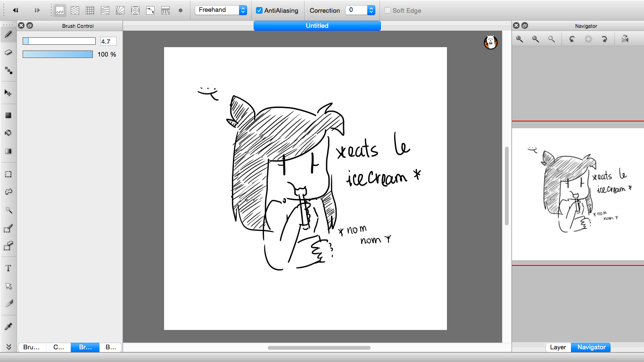This screenshot has width=644, height=362.
Task: Pick the Text tool
Action: tap(8, 268)
